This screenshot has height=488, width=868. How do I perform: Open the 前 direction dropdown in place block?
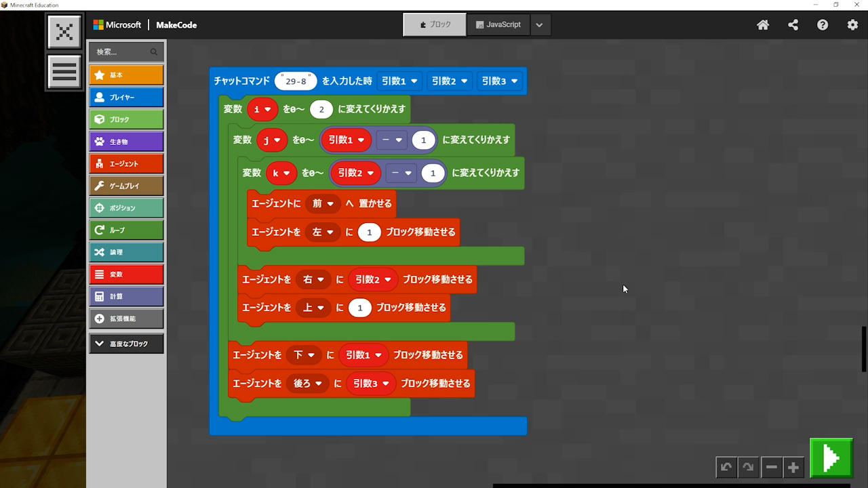[x=323, y=203]
